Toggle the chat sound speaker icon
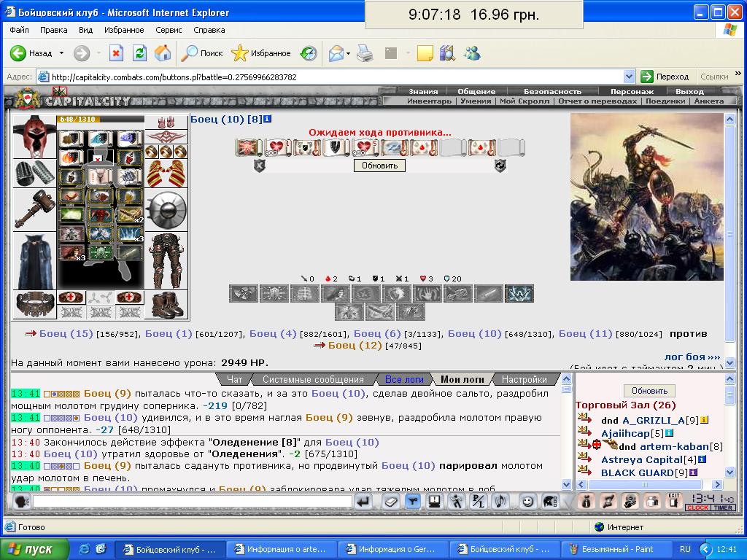Screen dimensions: 747x560 tap(500, 502)
